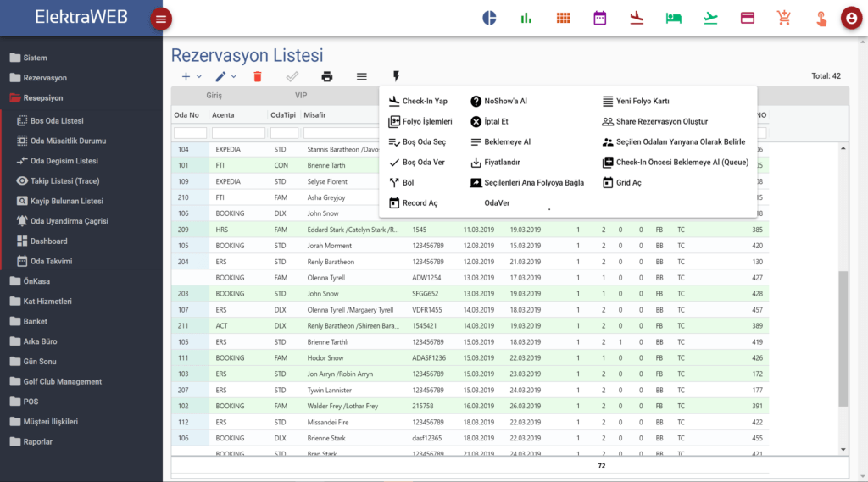Expand the dropdown arrow beside pencil icon

pos(234,77)
